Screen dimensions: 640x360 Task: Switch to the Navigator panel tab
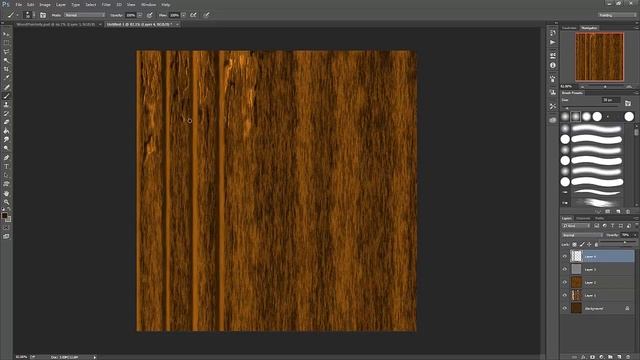[x=589, y=28]
